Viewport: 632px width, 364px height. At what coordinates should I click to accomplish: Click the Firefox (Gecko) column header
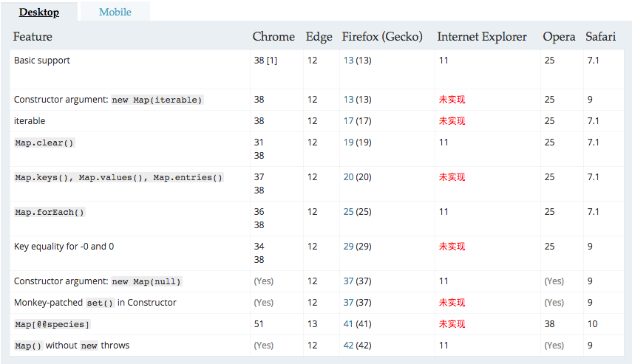point(382,37)
